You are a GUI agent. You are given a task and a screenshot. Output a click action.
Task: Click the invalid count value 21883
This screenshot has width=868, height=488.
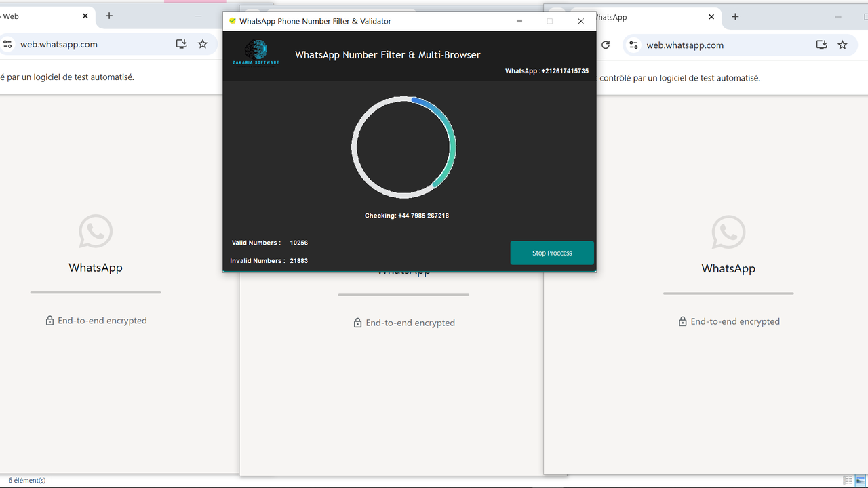(299, 260)
